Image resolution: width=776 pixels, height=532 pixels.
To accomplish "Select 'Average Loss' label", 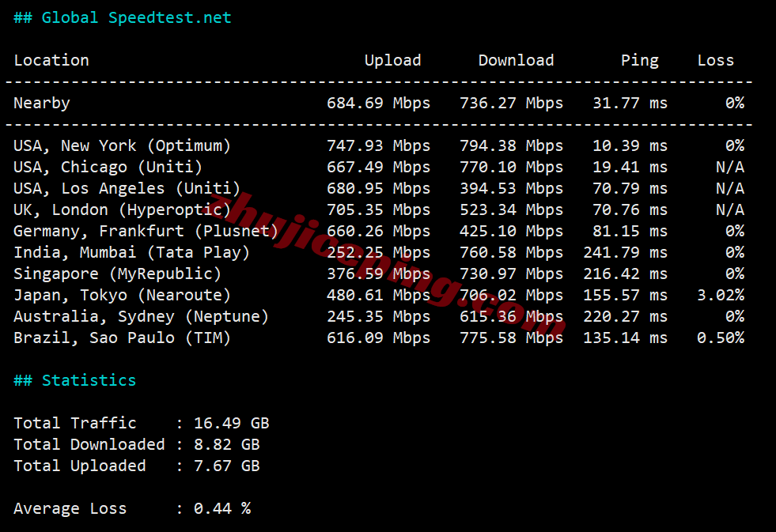I will (70, 508).
